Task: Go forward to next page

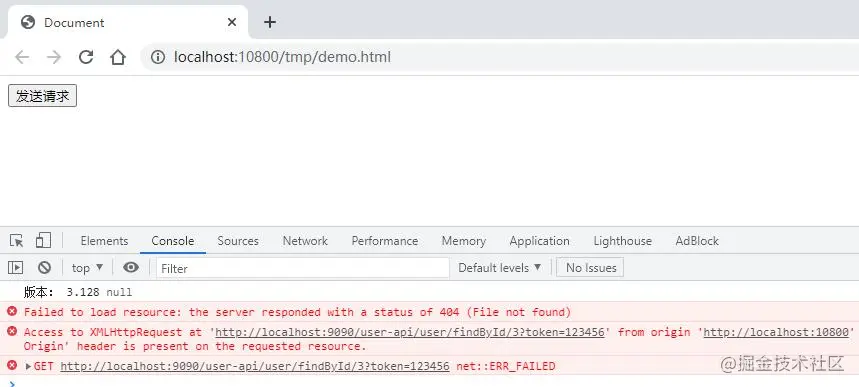Action: tap(54, 57)
